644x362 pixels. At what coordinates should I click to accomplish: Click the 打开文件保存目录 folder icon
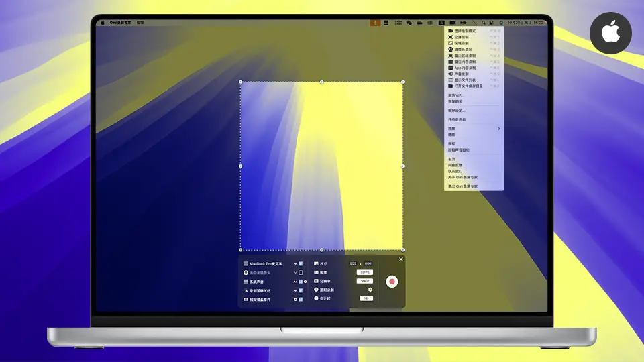click(x=451, y=86)
